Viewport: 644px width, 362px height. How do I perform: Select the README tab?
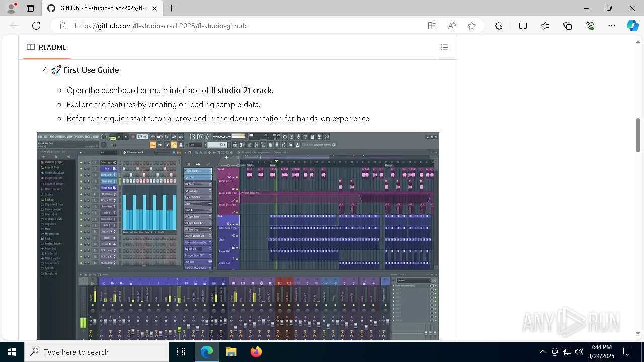point(46,47)
